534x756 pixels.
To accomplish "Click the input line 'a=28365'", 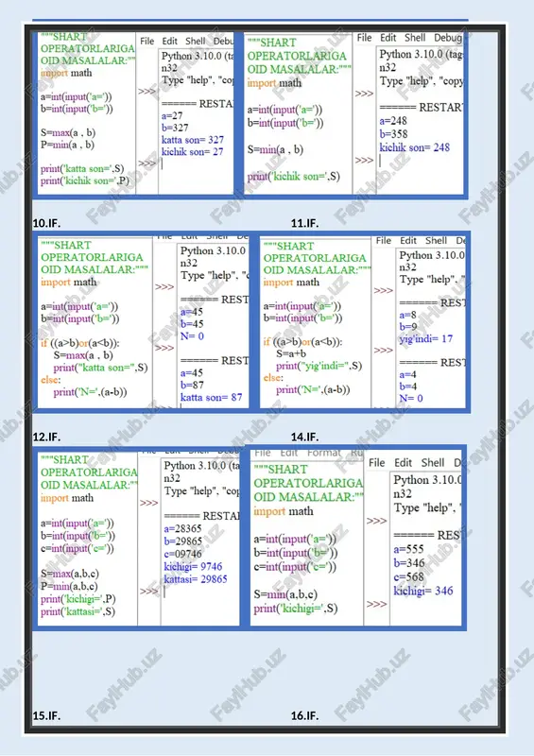I will pos(182,529).
